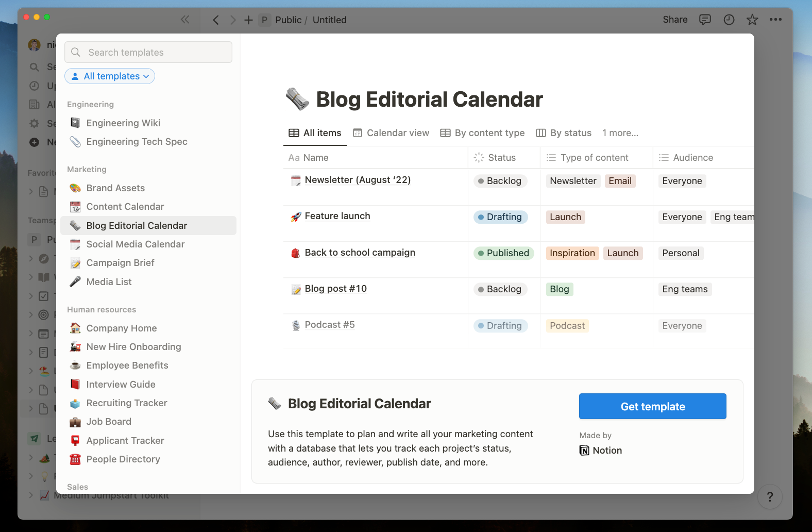Switch to the By status tab

click(564, 133)
